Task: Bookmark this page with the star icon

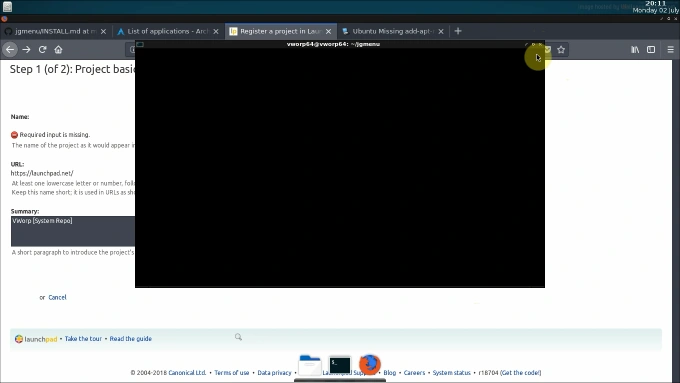Action: coord(561,49)
